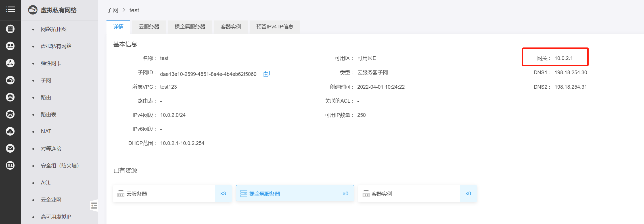Click the envelope mail icon in dark sidebar
644x224 pixels.
point(11,148)
